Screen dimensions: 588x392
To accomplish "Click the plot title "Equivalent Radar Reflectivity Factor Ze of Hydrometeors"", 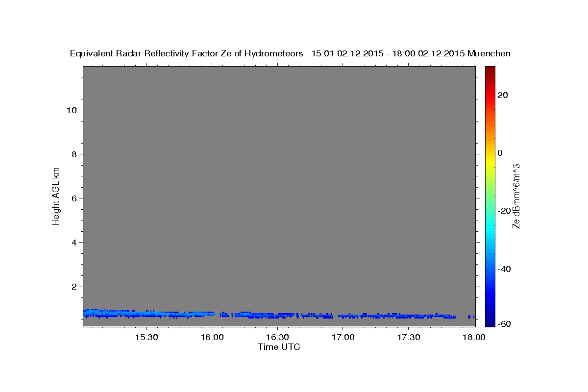I will [x=187, y=54].
